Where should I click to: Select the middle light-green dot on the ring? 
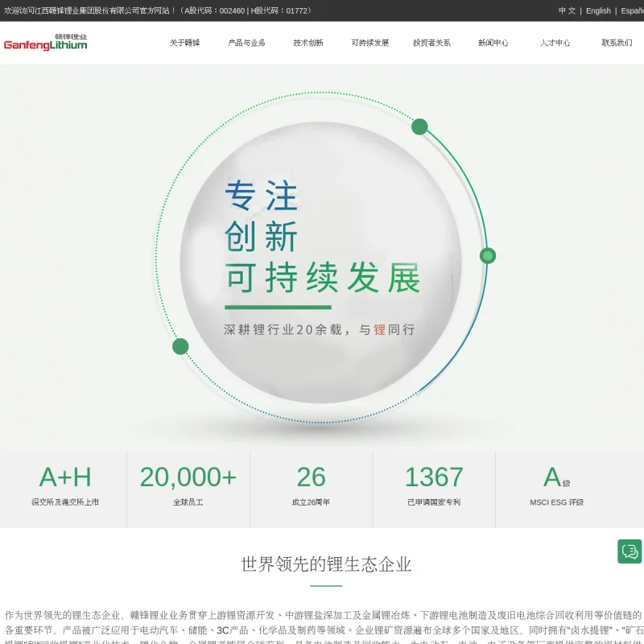(x=488, y=256)
